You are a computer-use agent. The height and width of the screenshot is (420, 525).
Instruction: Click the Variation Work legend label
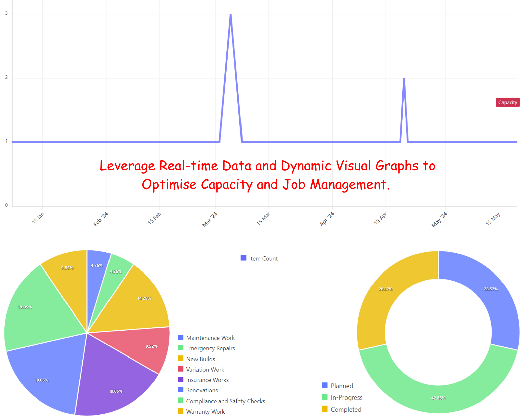pos(205,369)
